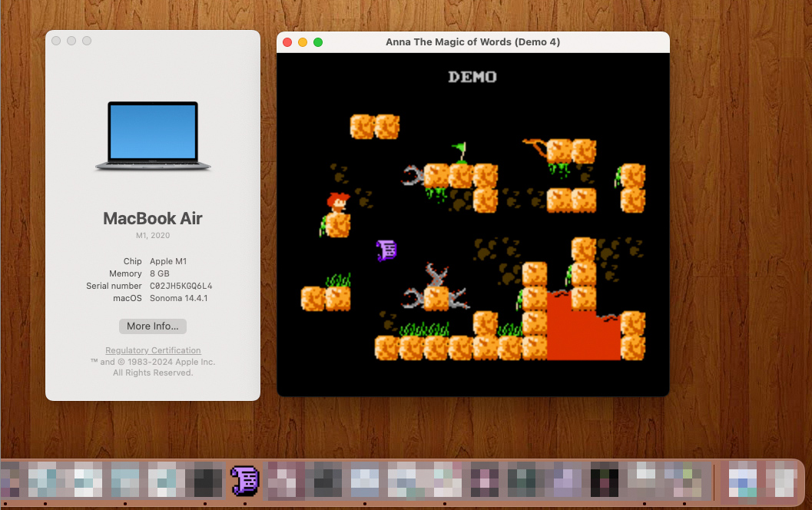Click the "M1, 2020" model text

pyautogui.click(x=153, y=235)
